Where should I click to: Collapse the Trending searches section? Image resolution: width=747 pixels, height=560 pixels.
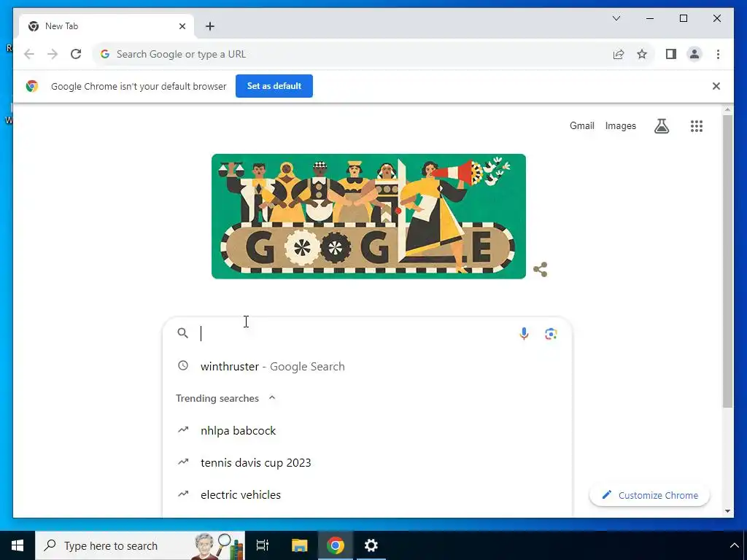click(x=272, y=397)
